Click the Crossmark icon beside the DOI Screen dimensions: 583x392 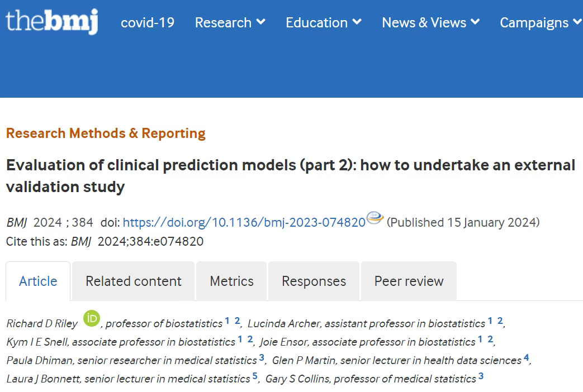375,218
